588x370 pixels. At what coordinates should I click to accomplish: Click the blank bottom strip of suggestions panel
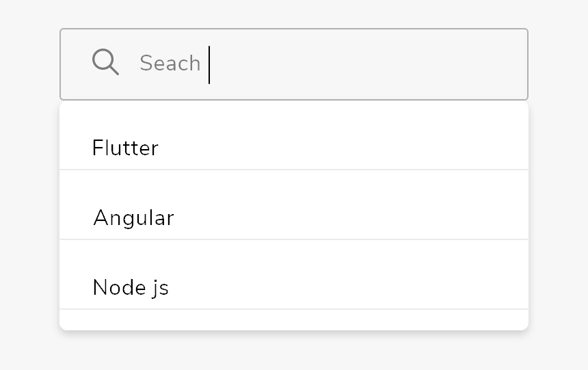294,320
